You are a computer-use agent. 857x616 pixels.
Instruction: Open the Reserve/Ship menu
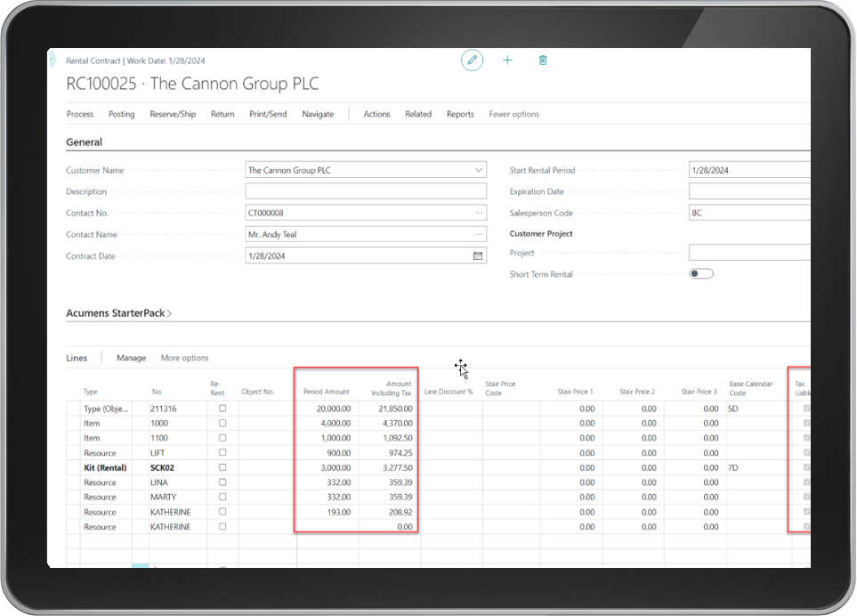pos(173,114)
